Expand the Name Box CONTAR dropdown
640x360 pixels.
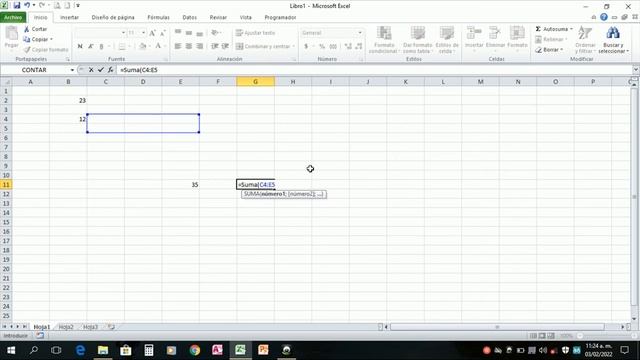(72, 70)
